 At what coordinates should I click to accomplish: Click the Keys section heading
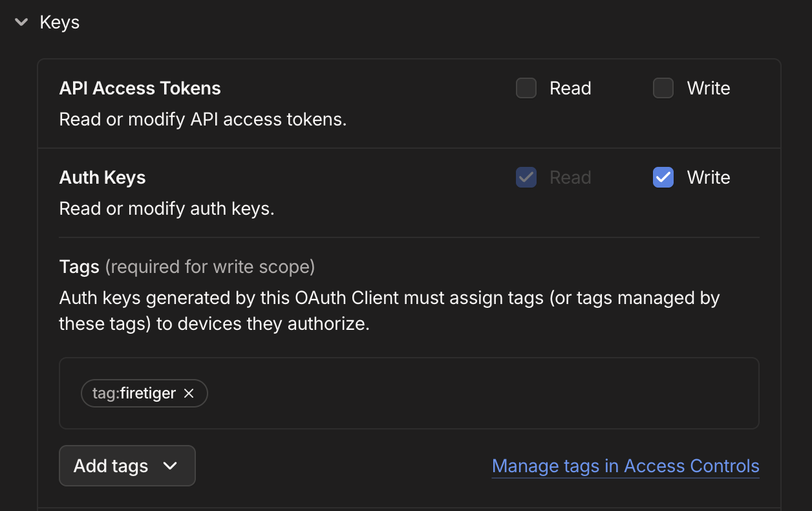(x=59, y=22)
